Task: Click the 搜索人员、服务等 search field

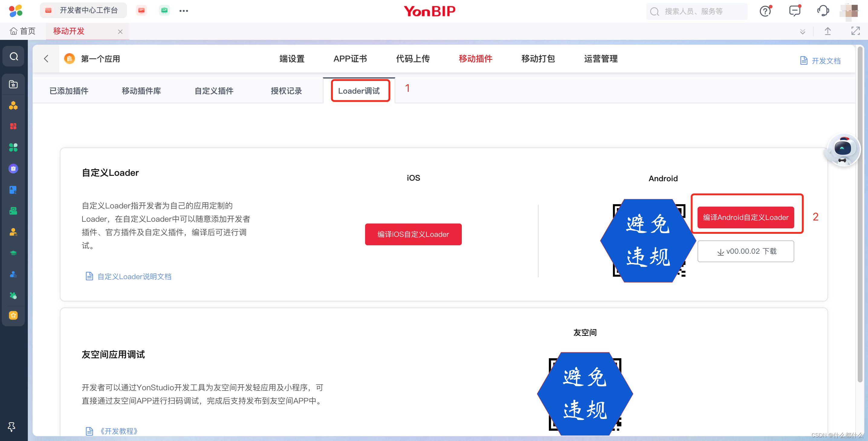Action: click(698, 11)
